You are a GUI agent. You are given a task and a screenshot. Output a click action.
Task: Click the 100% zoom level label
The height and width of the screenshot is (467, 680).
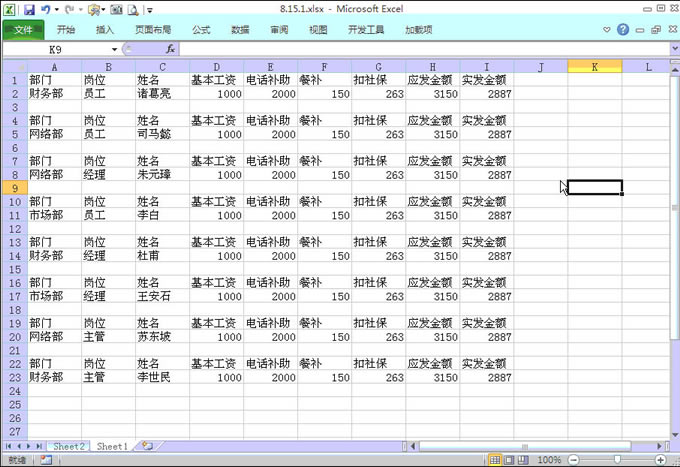click(549, 460)
